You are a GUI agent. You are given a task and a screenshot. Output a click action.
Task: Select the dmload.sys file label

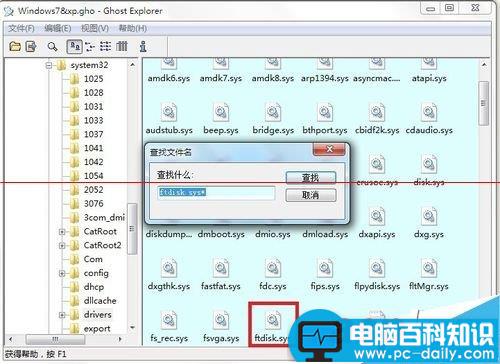[325, 234]
